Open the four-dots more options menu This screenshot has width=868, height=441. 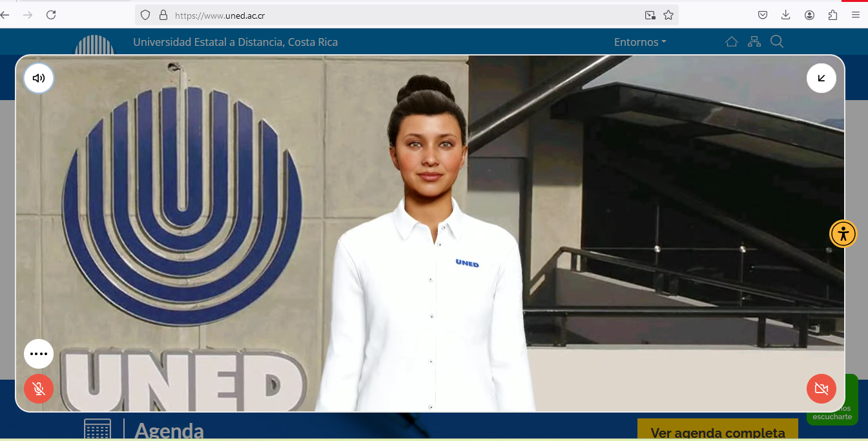tap(39, 354)
